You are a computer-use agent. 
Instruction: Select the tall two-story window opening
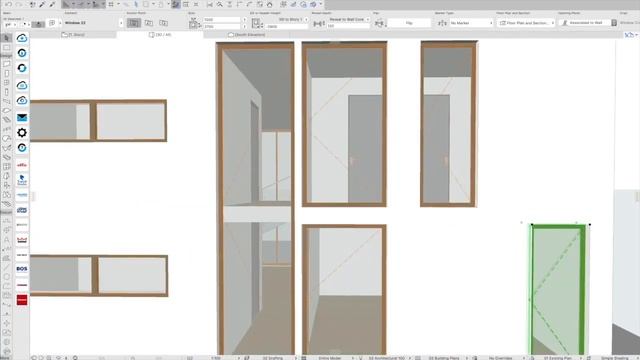tap(256, 198)
